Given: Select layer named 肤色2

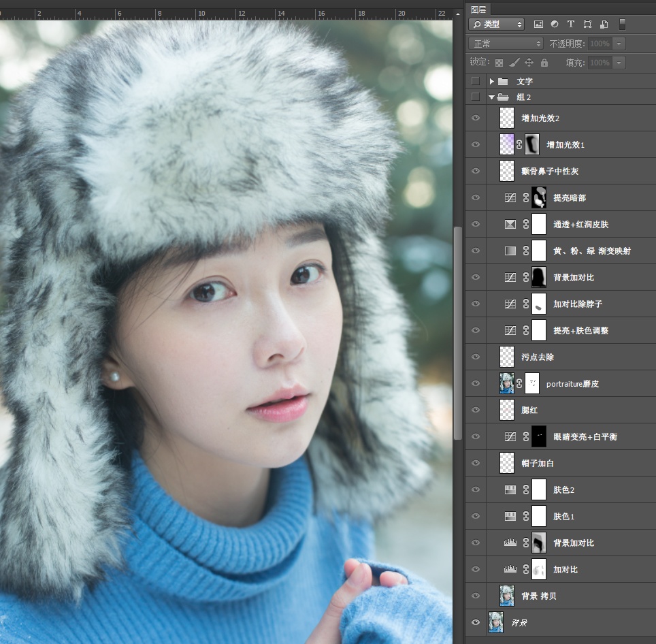Looking at the screenshot, I should point(563,489).
